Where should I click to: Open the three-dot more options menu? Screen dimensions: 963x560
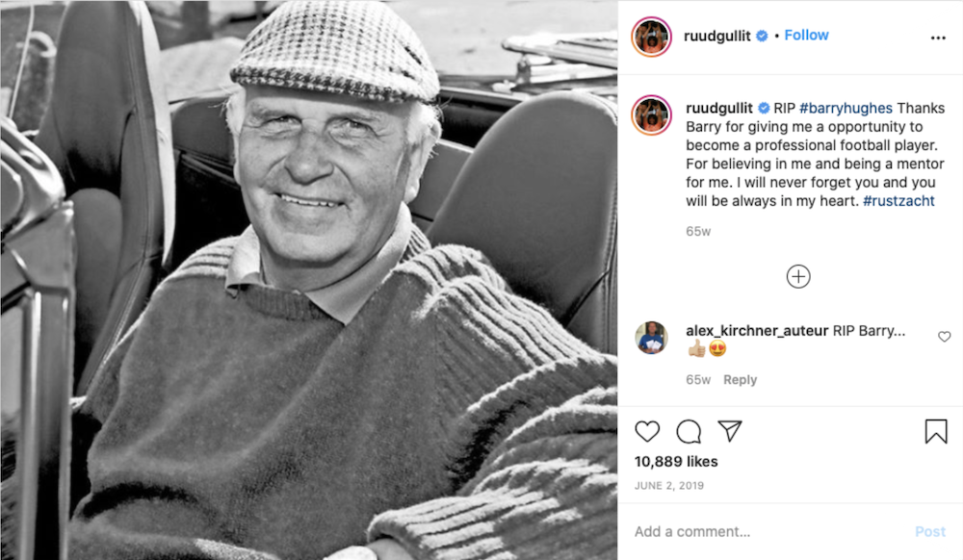938,38
